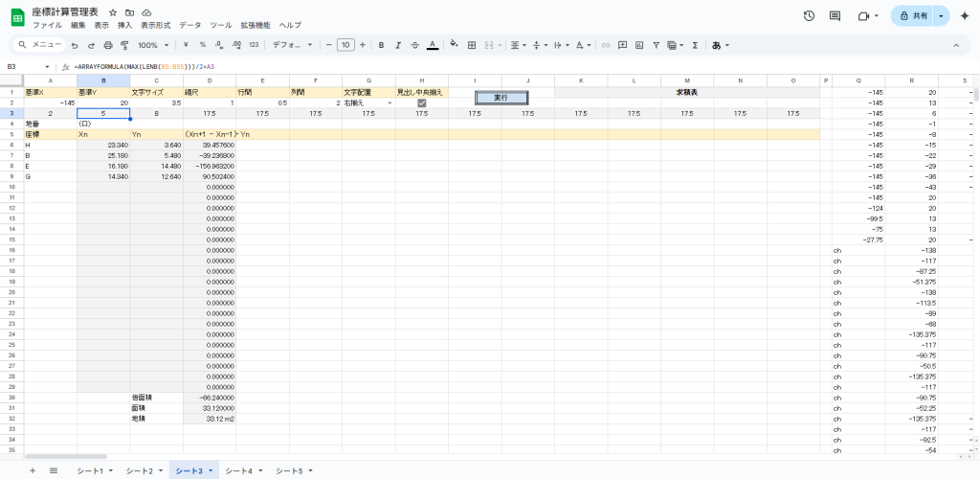Screen dimensions: 980x479
Task: Open the video call dropdown
Action: 877,16
